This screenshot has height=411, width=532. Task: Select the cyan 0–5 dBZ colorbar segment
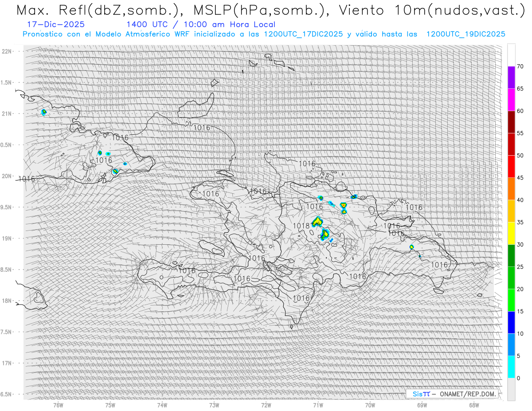pos(511,367)
